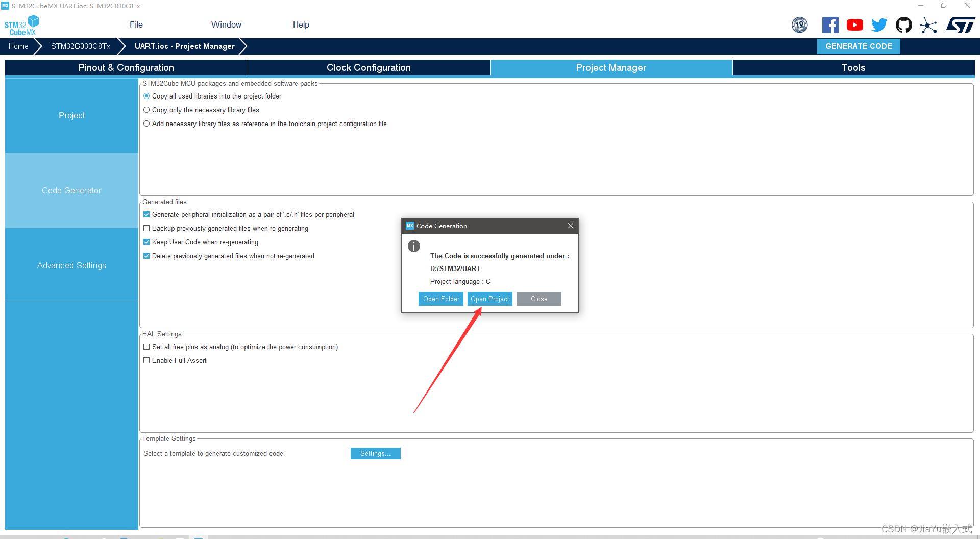Image resolution: width=980 pixels, height=539 pixels.
Task: Switch to Pinout & Configuration tab
Action: [x=126, y=67]
